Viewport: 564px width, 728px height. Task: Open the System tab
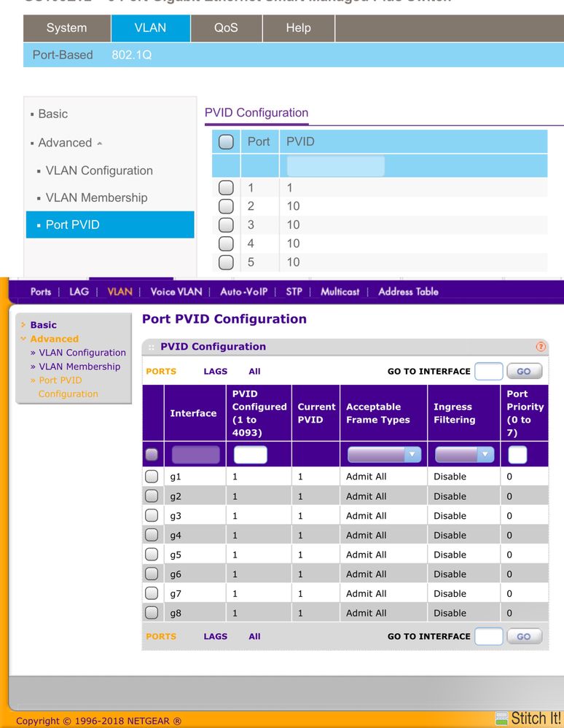(66, 28)
